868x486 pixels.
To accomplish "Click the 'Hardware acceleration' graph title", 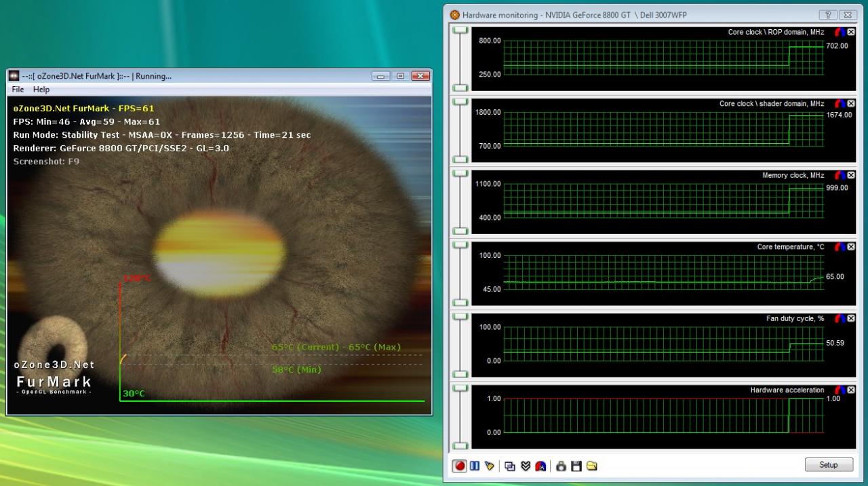I will pyautogui.click(x=787, y=390).
